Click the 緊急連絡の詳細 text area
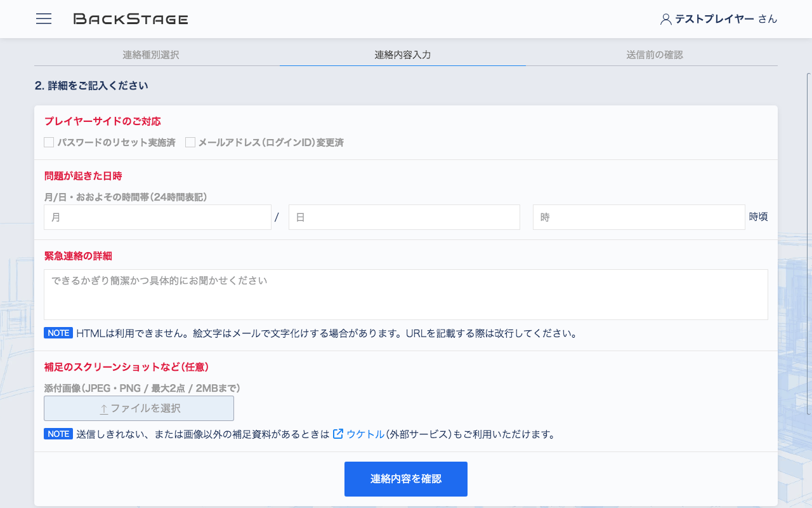 (x=406, y=295)
